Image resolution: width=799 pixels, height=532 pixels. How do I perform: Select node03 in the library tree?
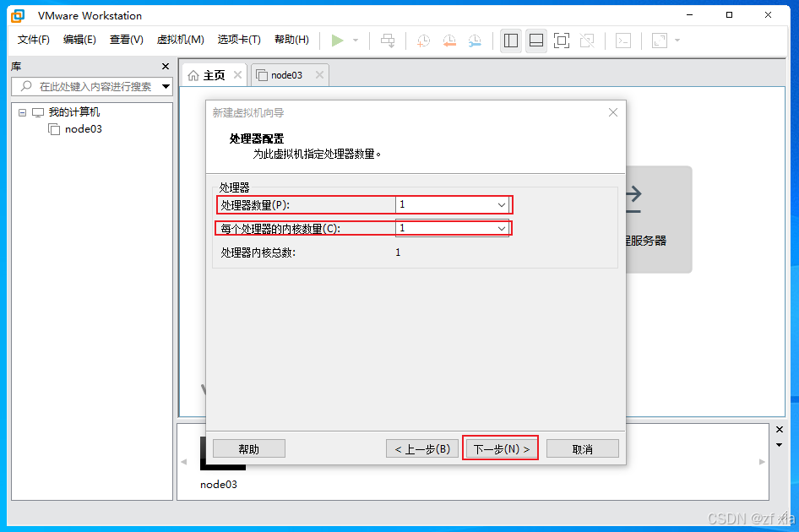click(x=83, y=129)
